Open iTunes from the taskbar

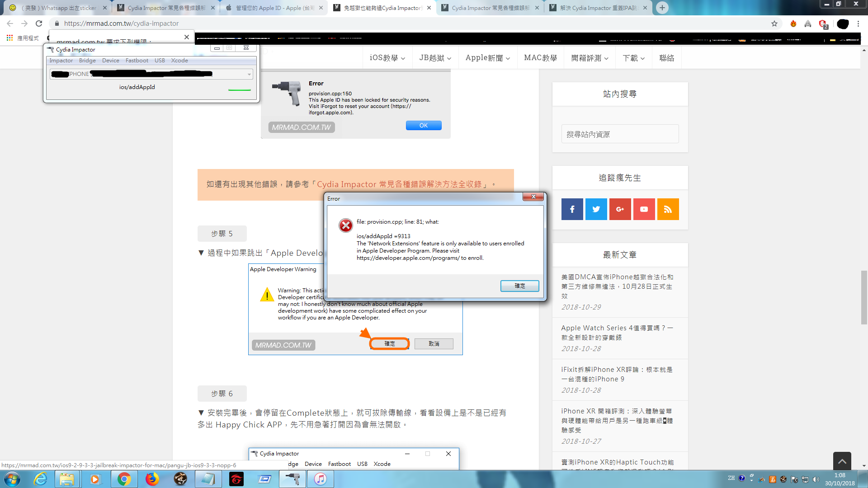[x=321, y=479]
